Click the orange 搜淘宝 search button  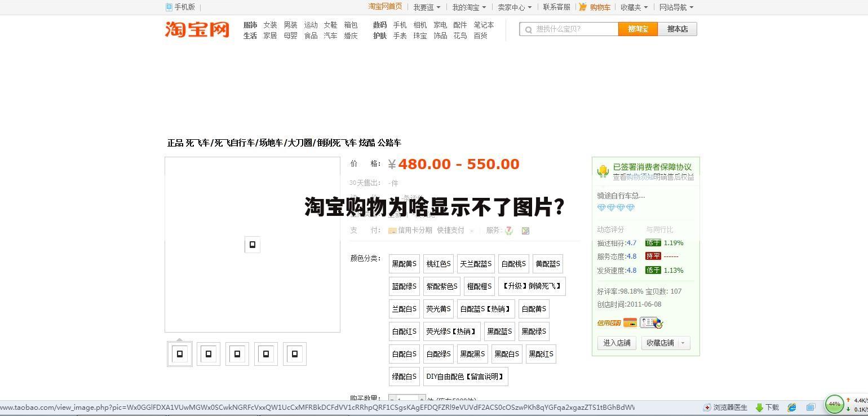tap(637, 29)
